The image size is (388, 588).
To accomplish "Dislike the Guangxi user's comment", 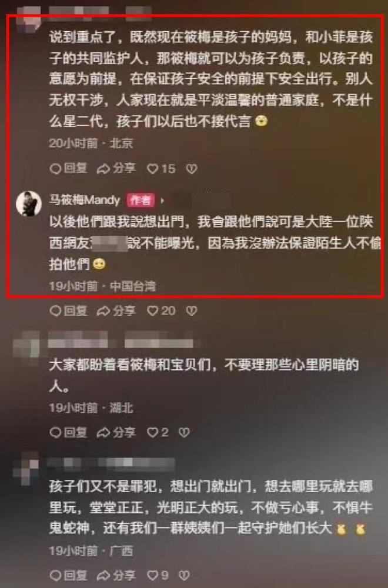I will 183,575.
